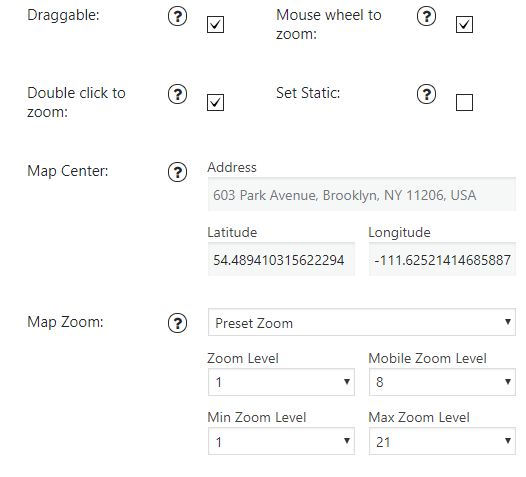Click the Address input field
Image resolution: width=526 pixels, height=477 pixels.
pos(362,194)
